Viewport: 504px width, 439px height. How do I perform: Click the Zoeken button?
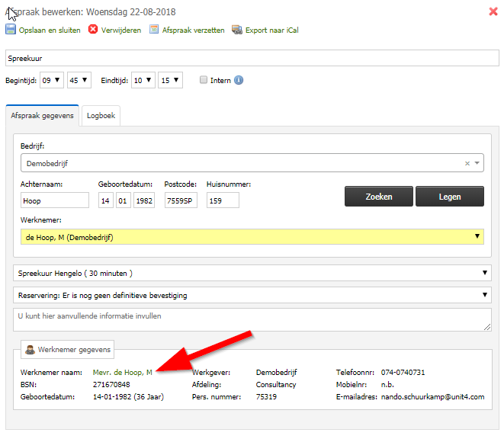click(x=379, y=197)
